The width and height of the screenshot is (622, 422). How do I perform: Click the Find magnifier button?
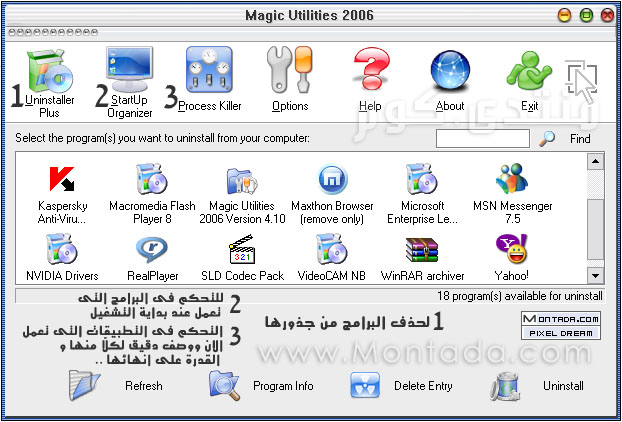click(547, 139)
